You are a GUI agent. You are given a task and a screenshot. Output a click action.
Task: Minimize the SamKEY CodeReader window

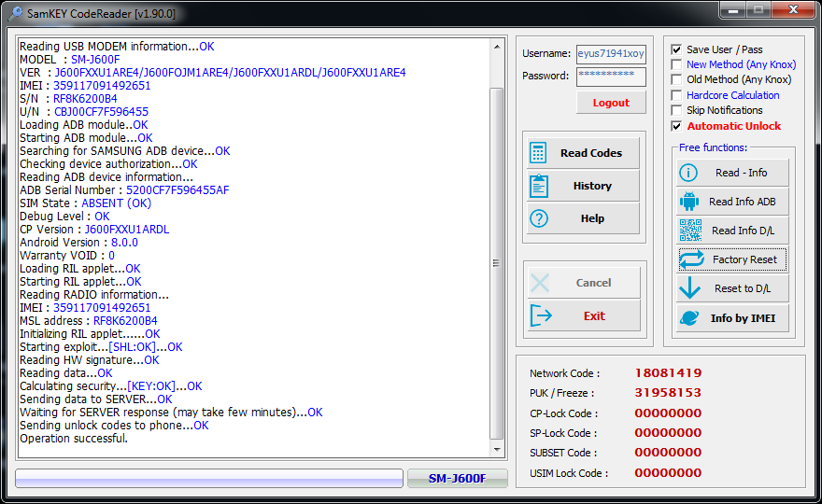point(734,10)
